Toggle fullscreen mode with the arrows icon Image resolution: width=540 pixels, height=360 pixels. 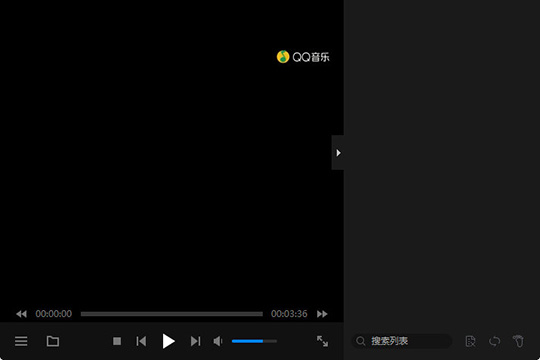coord(322,341)
